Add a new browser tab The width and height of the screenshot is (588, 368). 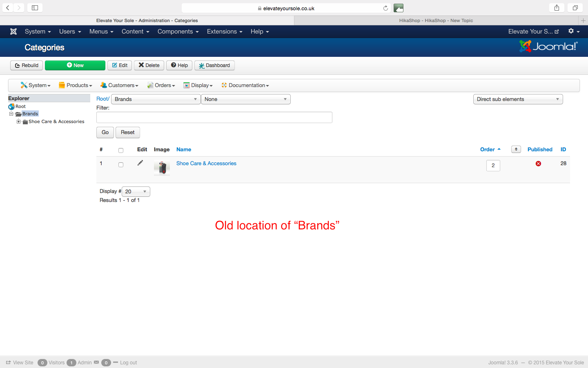[583, 20]
